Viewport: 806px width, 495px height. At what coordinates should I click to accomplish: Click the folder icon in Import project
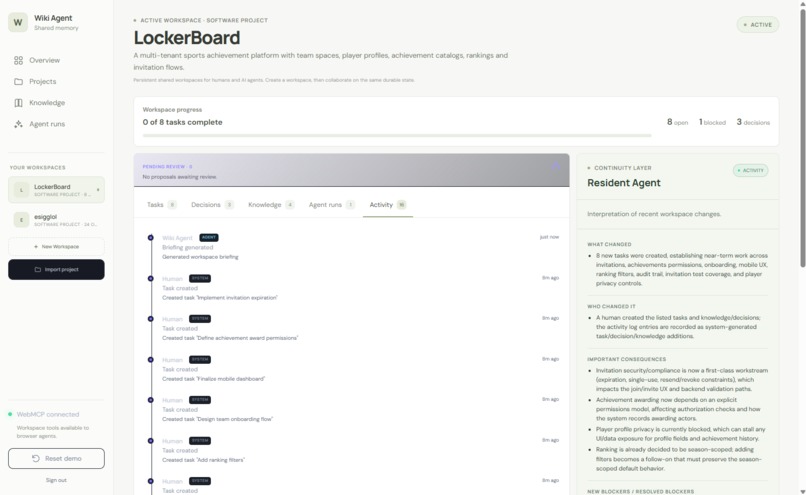[38, 269]
